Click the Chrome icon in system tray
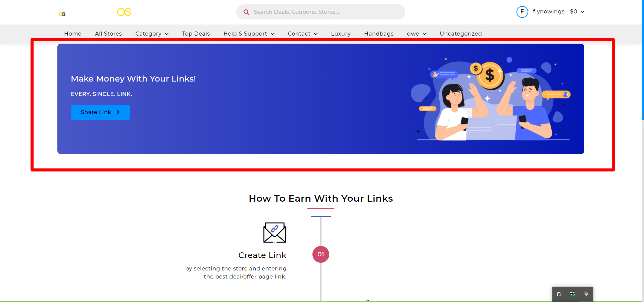644x302 pixels. (x=586, y=294)
